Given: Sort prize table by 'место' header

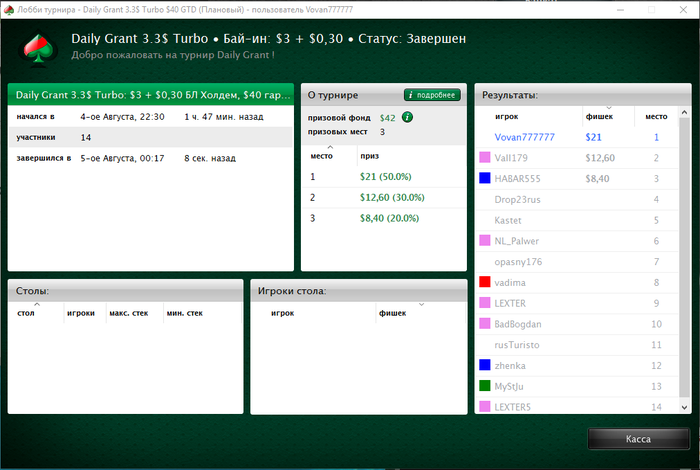Looking at the screenshot, I should (x=329, y=155).
